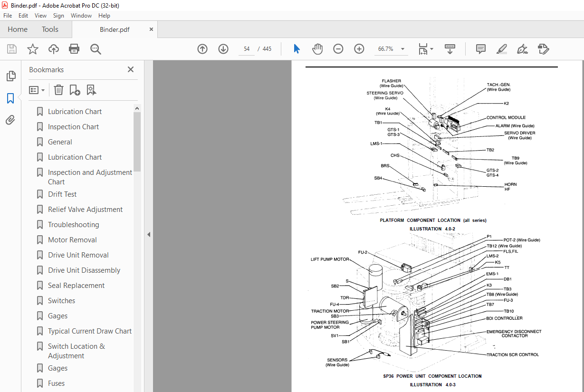
Task: Open the Fuses bookmark
Action: (x=56, y=383)
